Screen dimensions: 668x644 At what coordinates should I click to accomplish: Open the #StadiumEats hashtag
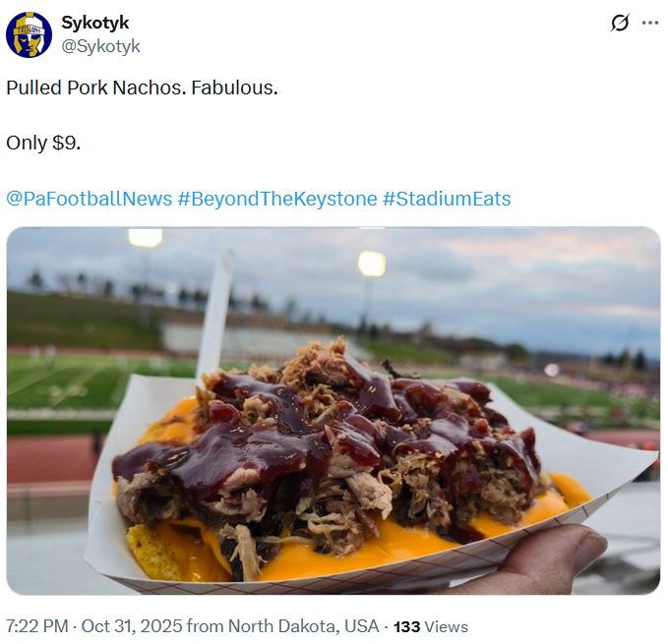(x=447, y=199)
